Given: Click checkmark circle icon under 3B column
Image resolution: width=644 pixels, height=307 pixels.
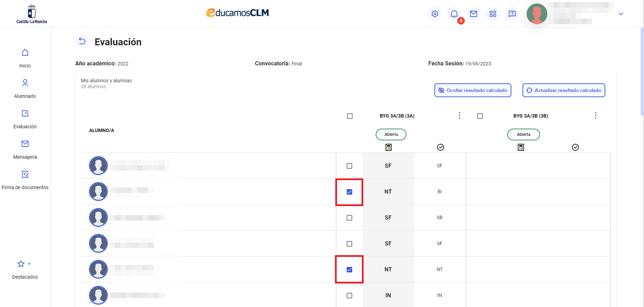Looking at the screenshot, I should (x=575, y=147).
